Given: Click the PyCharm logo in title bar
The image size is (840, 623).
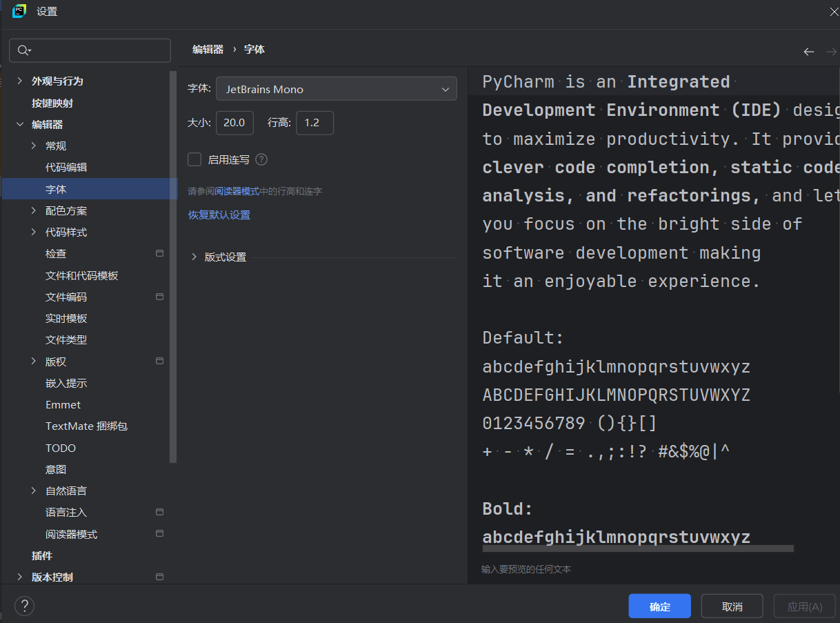Looking at the screenshot, I should 19,11.
